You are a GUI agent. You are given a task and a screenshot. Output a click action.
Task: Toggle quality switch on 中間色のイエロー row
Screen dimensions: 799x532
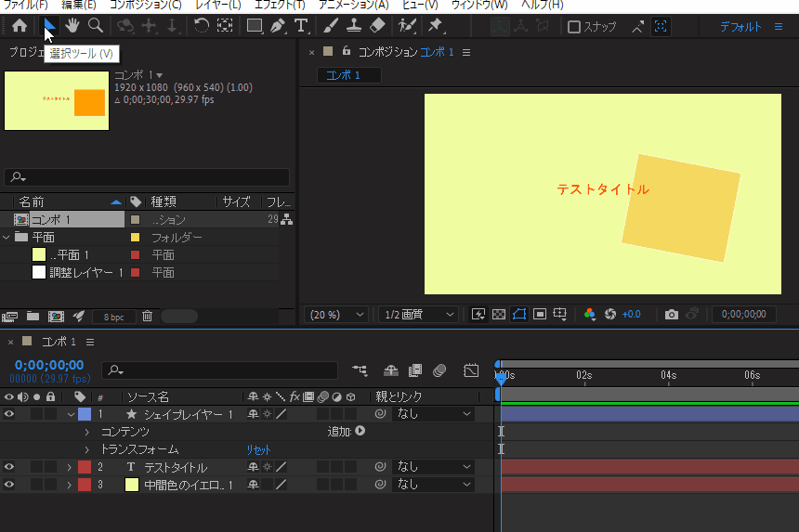[281, 485]
